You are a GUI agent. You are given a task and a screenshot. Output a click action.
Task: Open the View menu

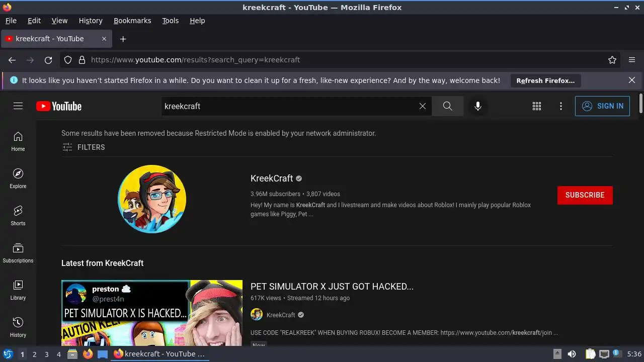click(x=59, y=21)
